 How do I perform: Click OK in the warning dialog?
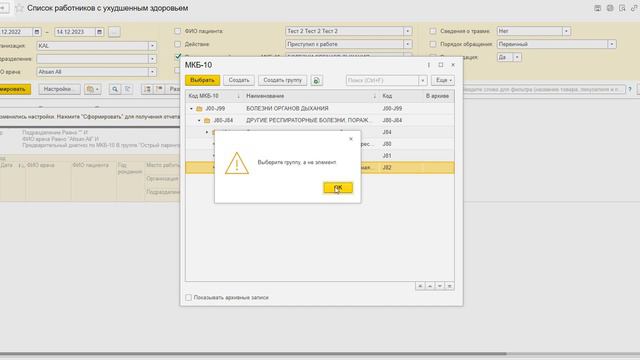point(338,187)
